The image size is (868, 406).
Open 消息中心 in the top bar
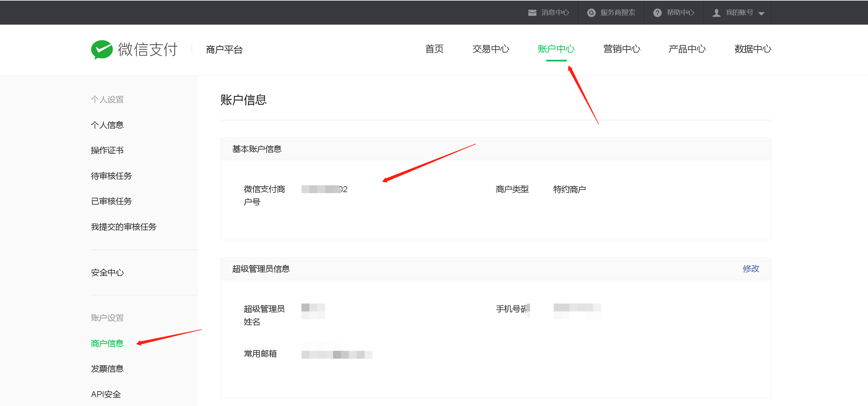click(555, 12)
